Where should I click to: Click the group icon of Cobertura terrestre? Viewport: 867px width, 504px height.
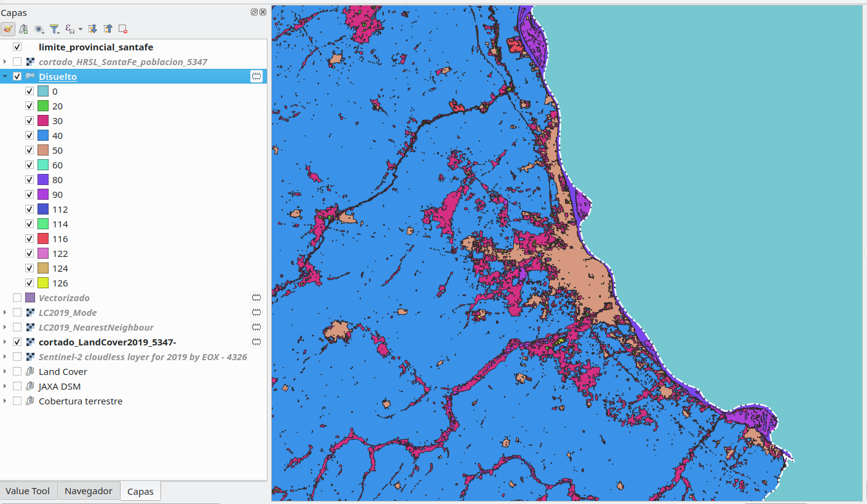click(30, 401)
